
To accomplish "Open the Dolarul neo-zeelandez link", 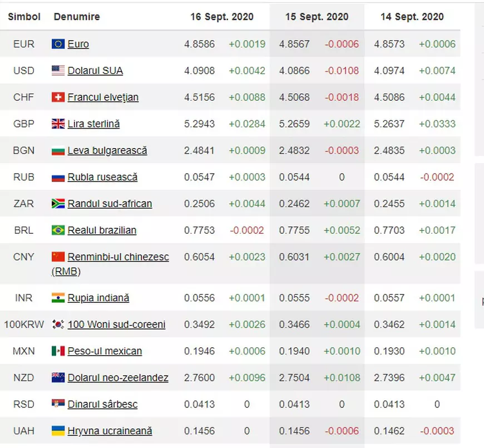I will 118,378.
